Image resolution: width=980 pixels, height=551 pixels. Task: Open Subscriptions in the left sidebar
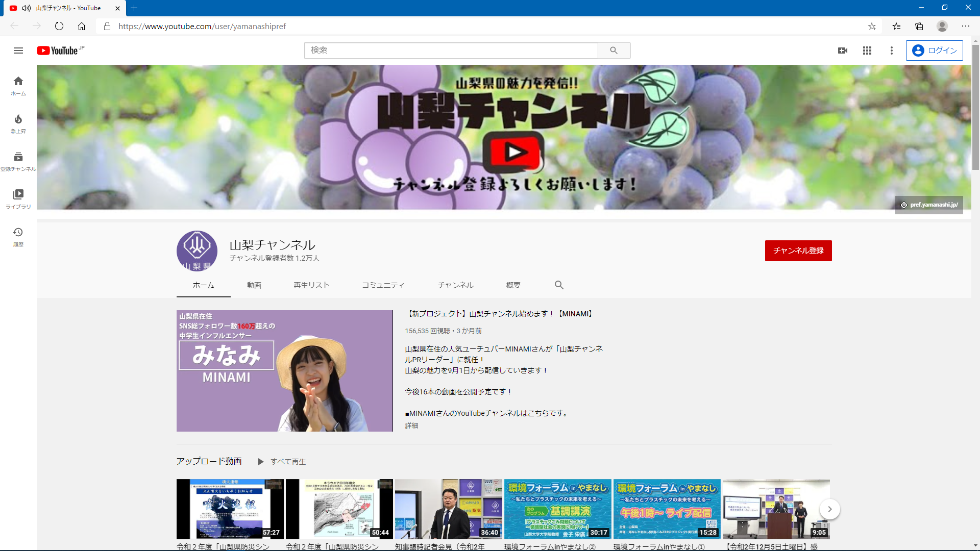tap(18, 162)
